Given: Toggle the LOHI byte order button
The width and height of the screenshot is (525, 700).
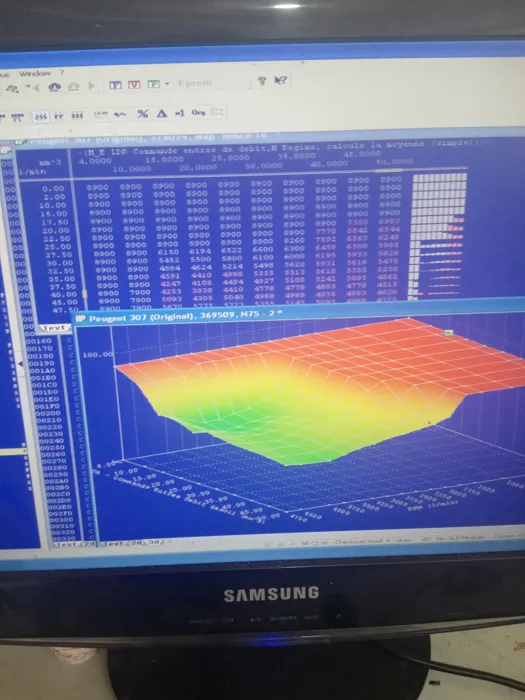Looking at the screenshot, I should click(x=100, y=114).
